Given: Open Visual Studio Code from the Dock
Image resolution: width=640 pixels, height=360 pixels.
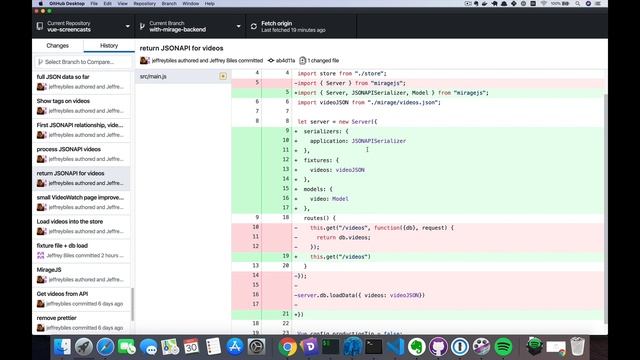Looking at the screenshot, I should pos(396,347).
